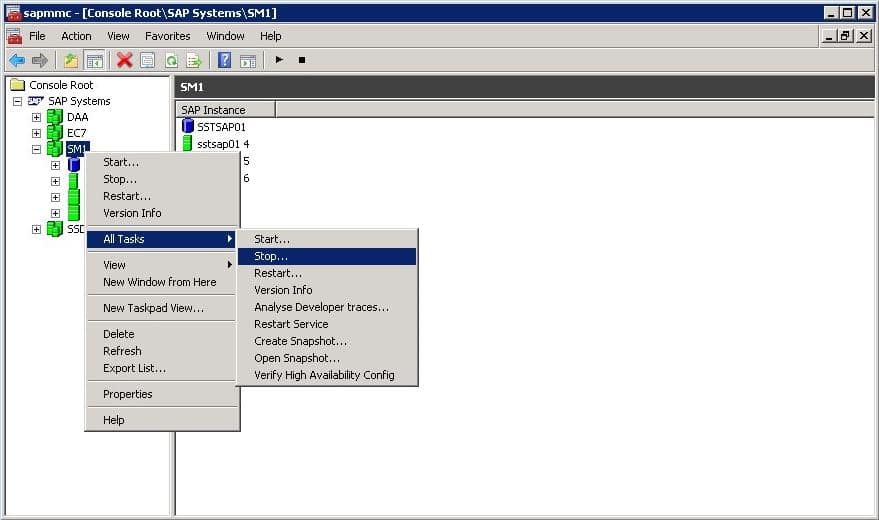Click the Back arrow toolbar icon
This screenshot has width=879, height=520.
pyautogui.click(x=17, y=60)
